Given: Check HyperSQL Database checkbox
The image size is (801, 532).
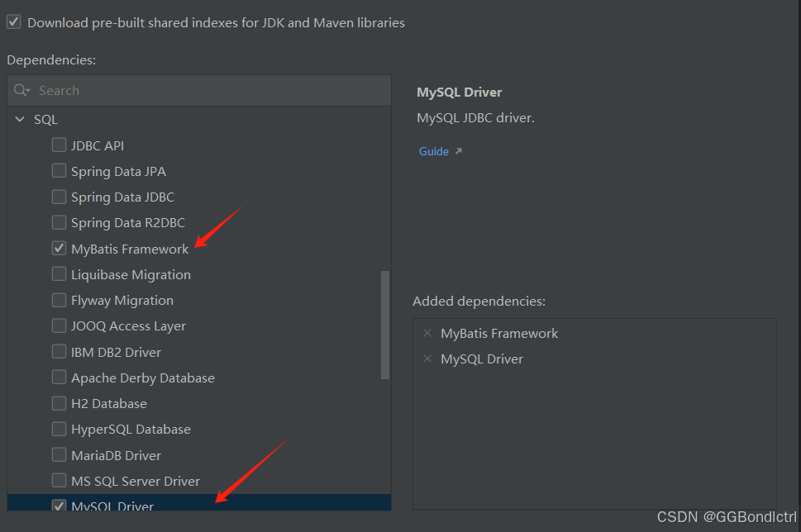Looking at the screenshot, I should pyautogui.click(x=60, y=429).
